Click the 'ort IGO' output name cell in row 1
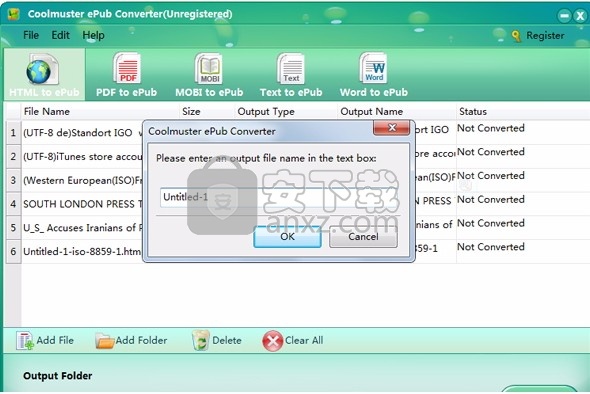 pos(431,130)
